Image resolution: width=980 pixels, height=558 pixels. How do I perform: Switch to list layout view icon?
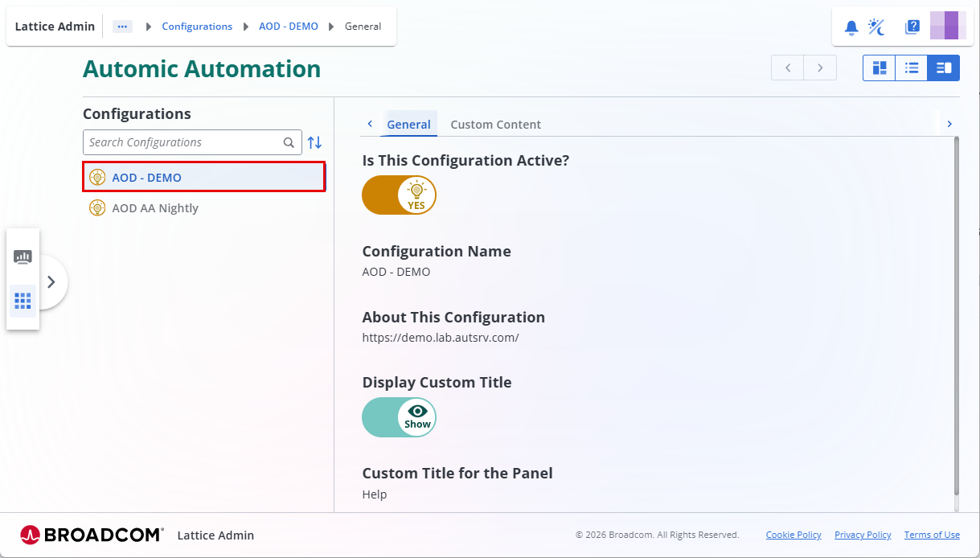911,68
